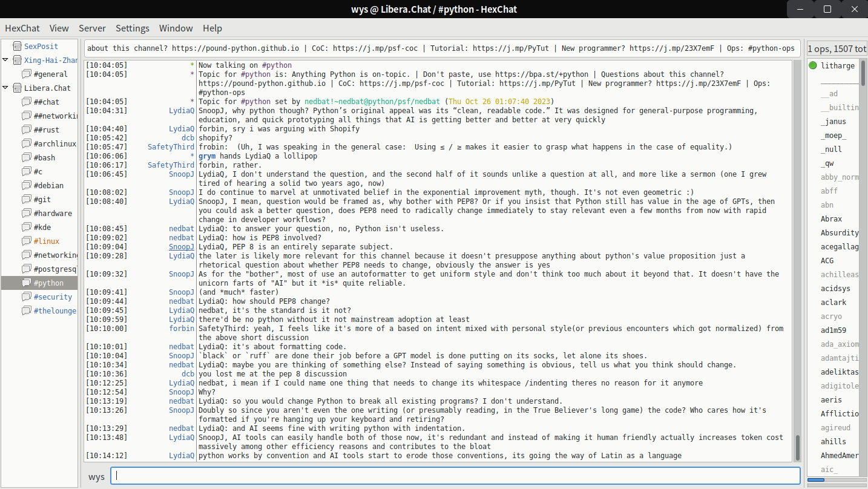
Task: Switch to the #linux channel
Action: click(x=46, y=241)
